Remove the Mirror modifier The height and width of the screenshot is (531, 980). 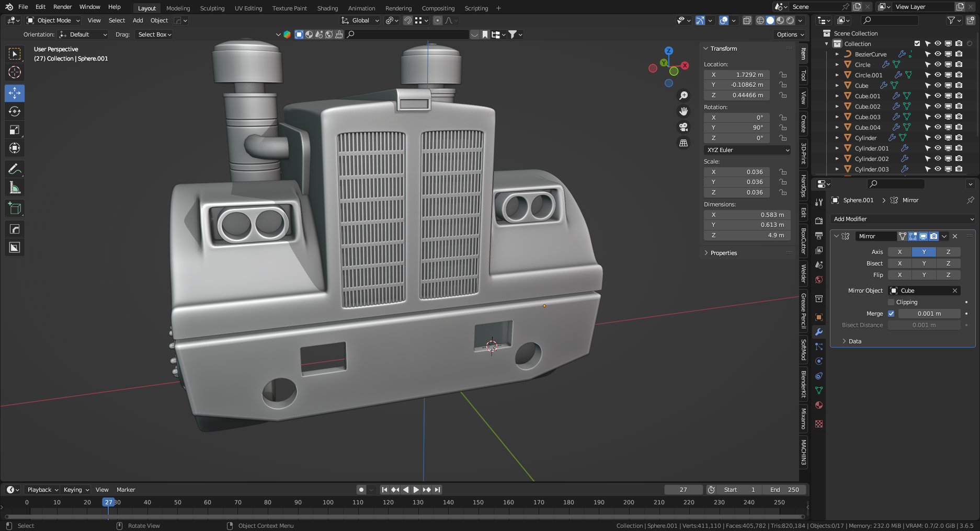click(x=955, y=236)
